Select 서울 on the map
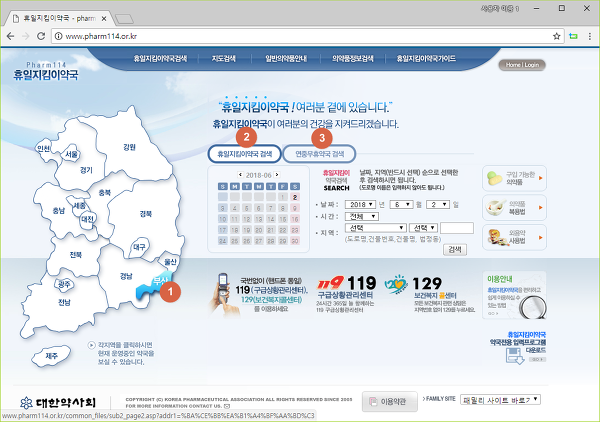 (72, 154)
